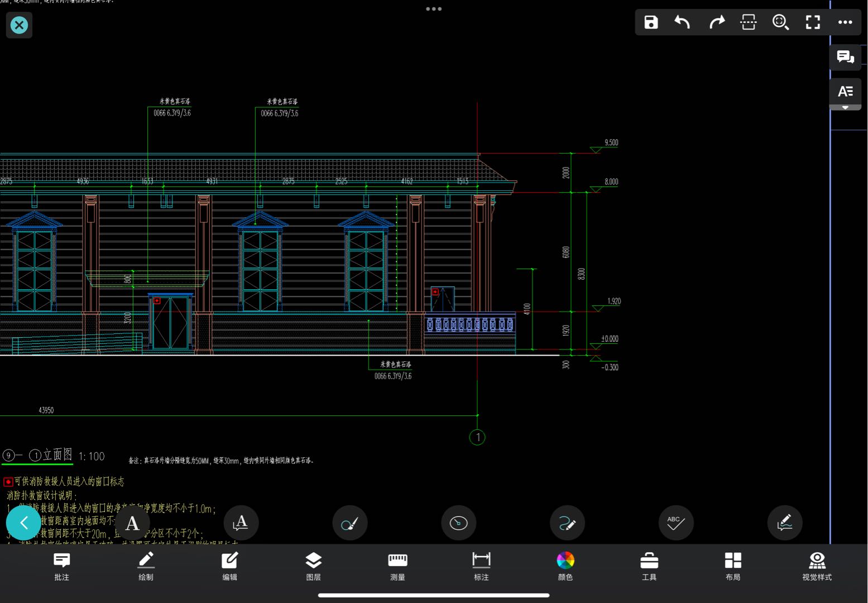
Task: Open the comments chat panel
Action: coord(845,57)
